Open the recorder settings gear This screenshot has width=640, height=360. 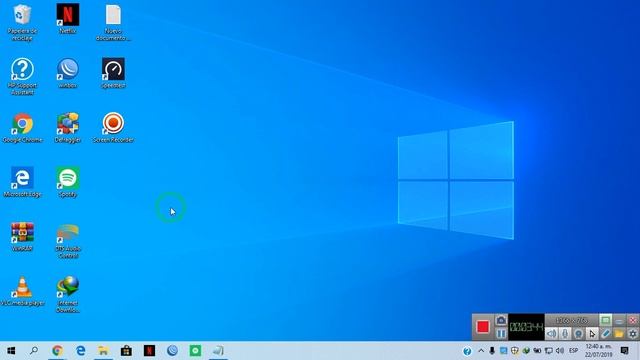coord(633,334)
